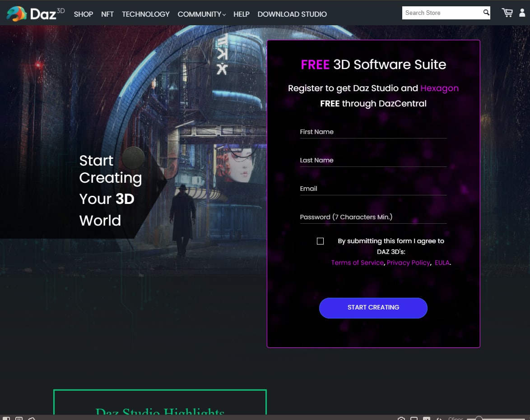
Task: Click the Email field
Action: click(x=373, y=189)
